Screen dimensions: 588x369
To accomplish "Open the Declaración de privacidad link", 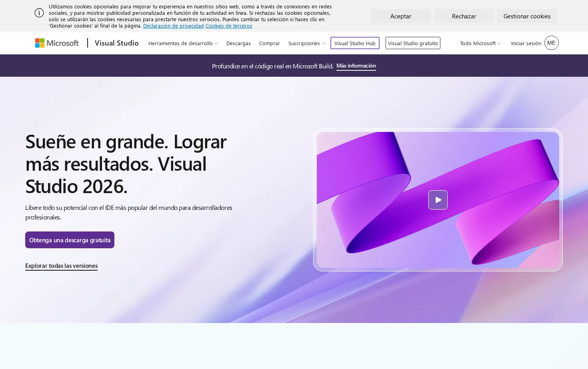I will (174, 26).
